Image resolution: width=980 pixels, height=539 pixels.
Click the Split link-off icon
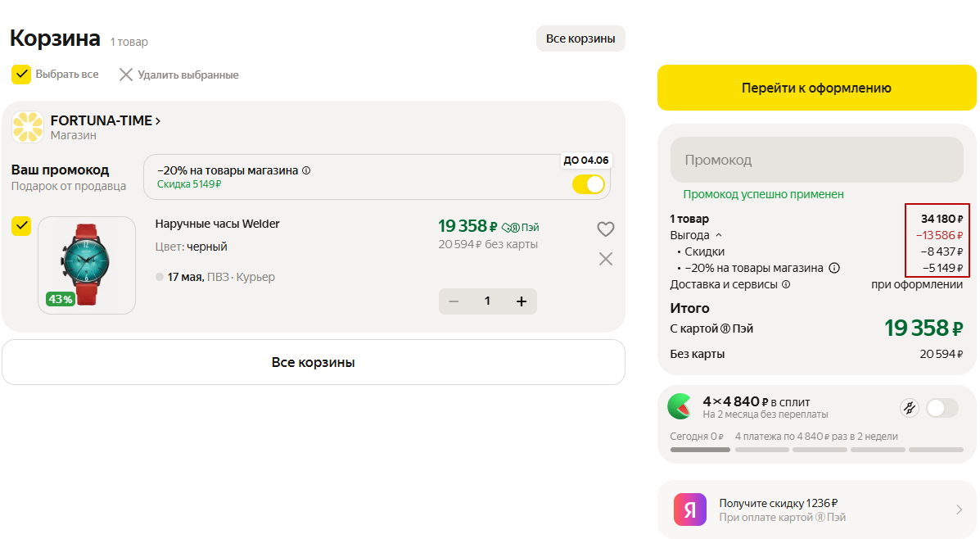(x=910, y=408)
